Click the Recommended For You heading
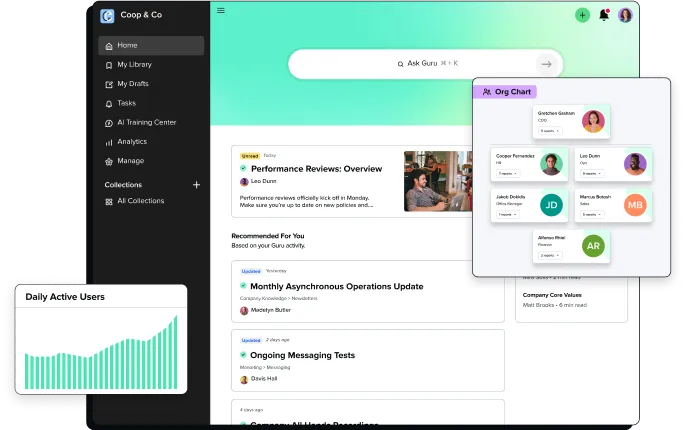The image size is (683, 430). pos(268,236)
